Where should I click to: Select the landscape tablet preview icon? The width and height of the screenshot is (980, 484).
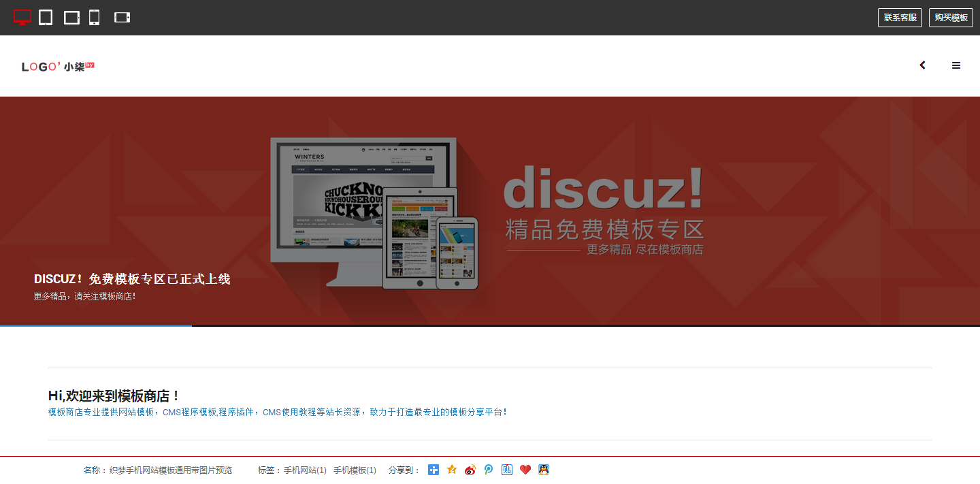[71, 18]
